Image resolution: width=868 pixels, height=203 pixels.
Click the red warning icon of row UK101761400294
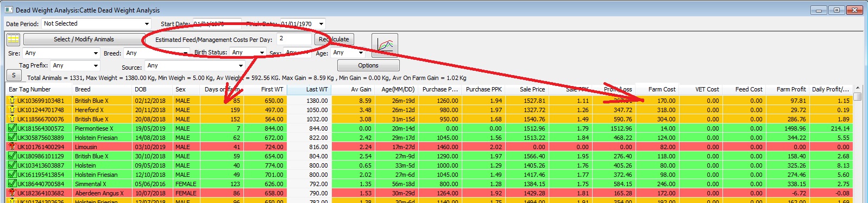click(12, 147)
